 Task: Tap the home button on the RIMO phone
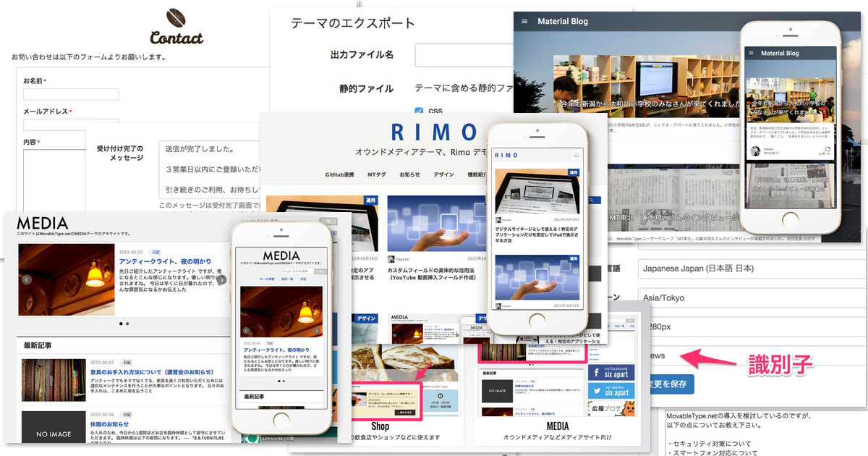pyautogui.click(x=537, y=320)
